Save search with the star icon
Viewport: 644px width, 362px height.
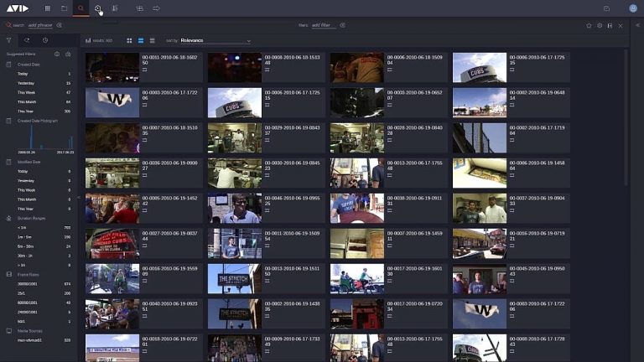589,25
